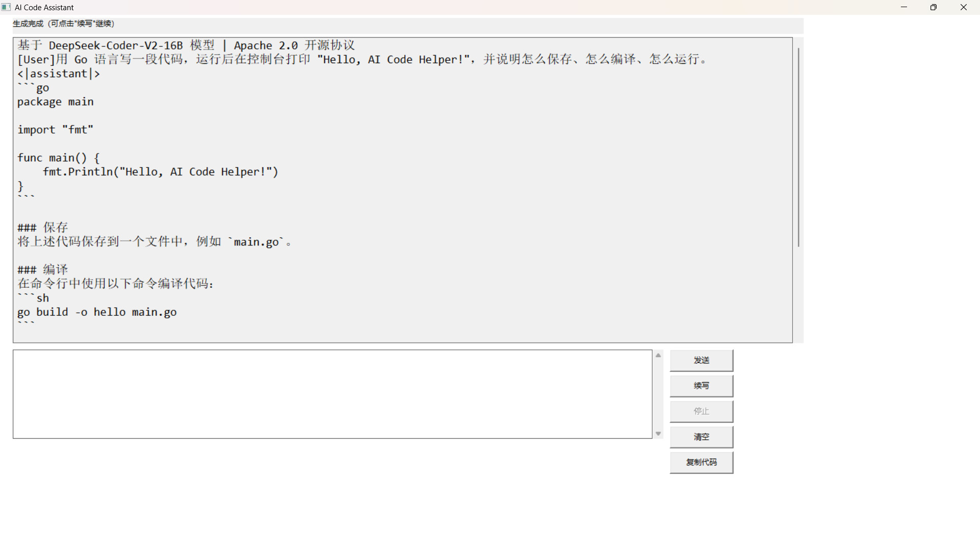Viewport: 980px width, 551px height.
Task: Maximize the AI Code Assistant window
Action: click(x=934, y=7)
